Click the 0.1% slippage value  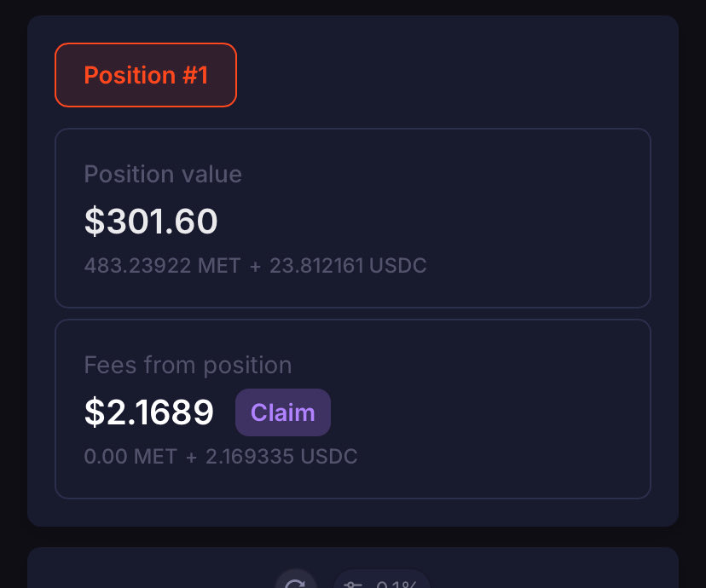396,585
